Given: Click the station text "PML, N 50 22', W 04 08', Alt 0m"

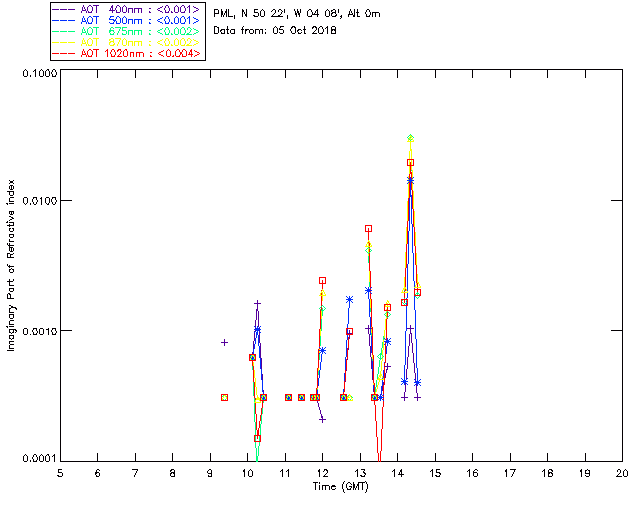Looking at the screenshot, I should coord(297,14).
